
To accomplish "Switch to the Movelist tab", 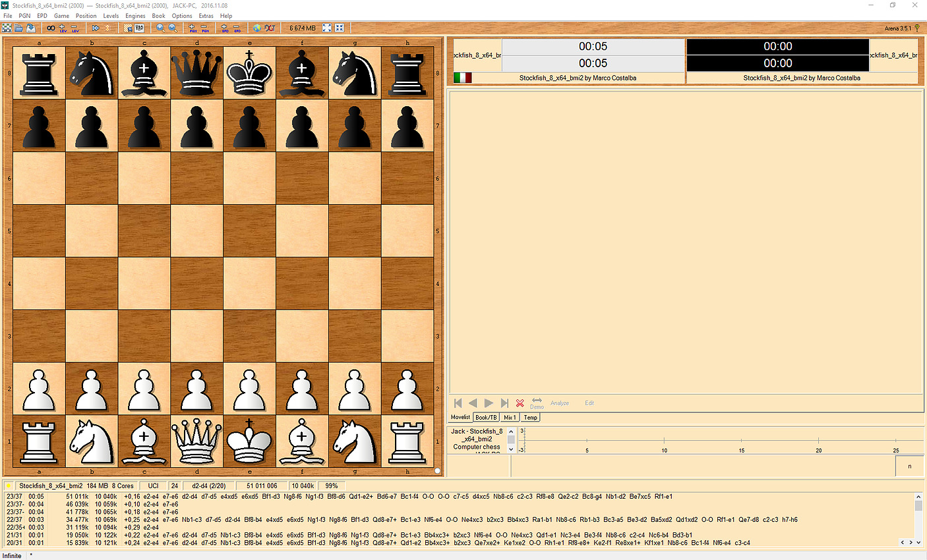I will pyautogui.click(x=460, y=417).
